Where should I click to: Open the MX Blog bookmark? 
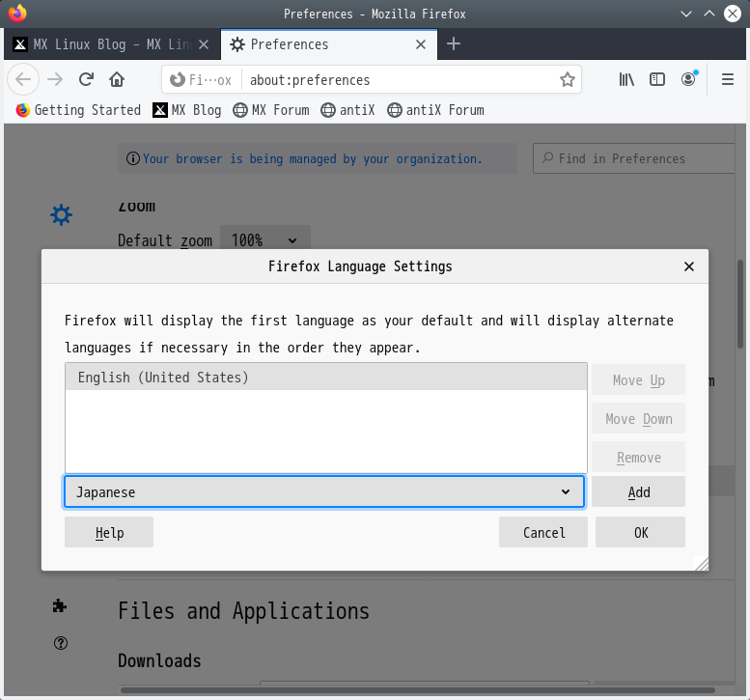pyautogui.click(x=187, y=110)
